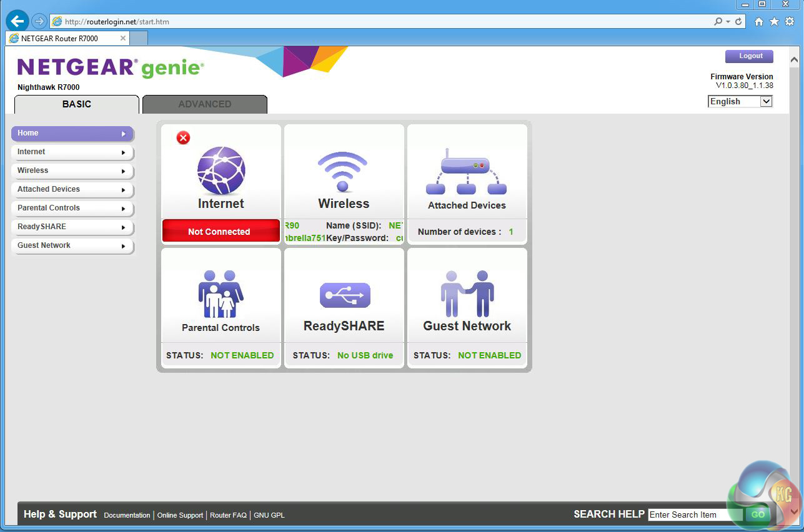Select Parental Controls in the sidebar menu
The height and width of the screenshot is (532, 804).
pyautogui.click(x=72, y=209)
